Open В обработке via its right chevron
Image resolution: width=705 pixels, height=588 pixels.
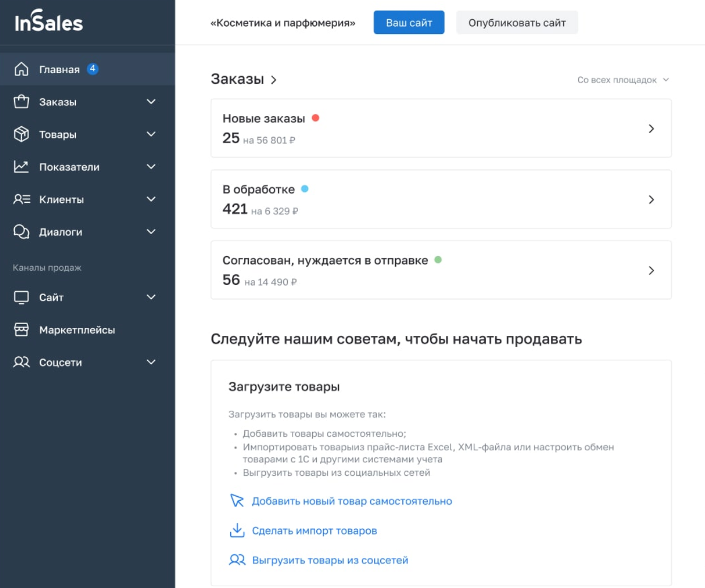651,199
